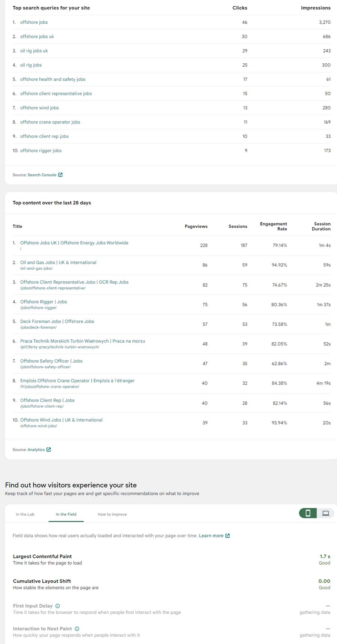337x644 pixels.
Task: Open the Offshore Client Rep | Jobs page
Action: [x=47, y=400]
